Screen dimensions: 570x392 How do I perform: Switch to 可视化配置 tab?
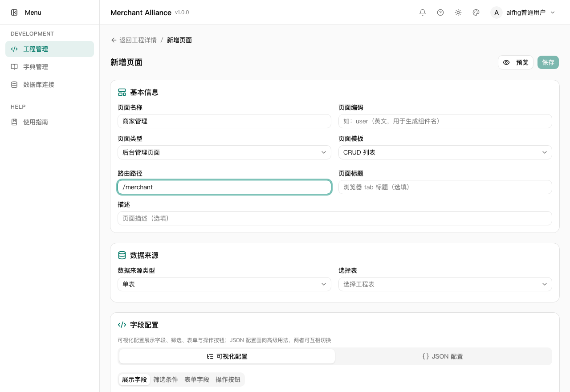(x=227, y=356)
